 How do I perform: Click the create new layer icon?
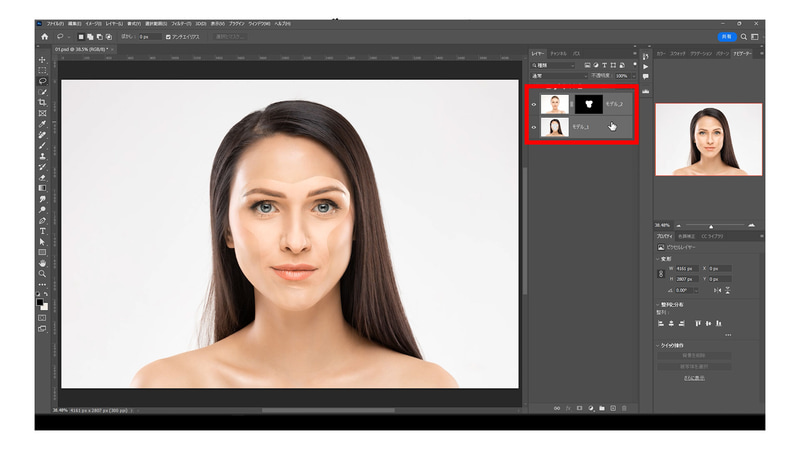coord(613,408)
